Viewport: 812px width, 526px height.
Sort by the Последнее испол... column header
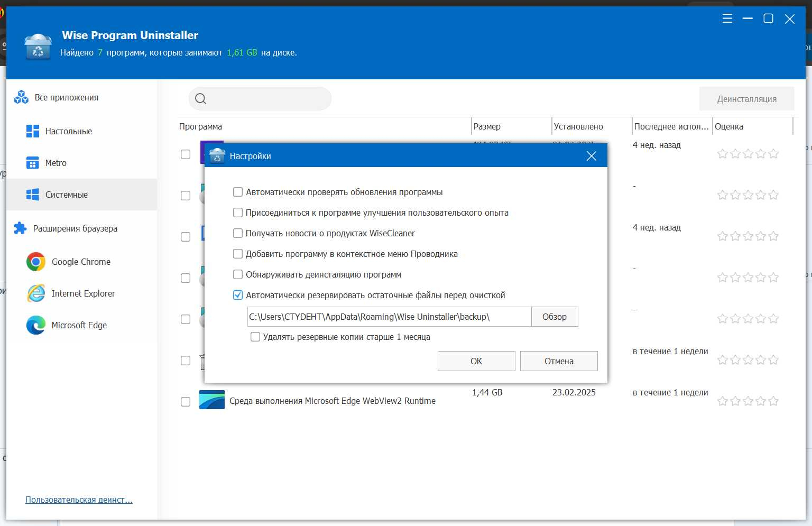672,126
